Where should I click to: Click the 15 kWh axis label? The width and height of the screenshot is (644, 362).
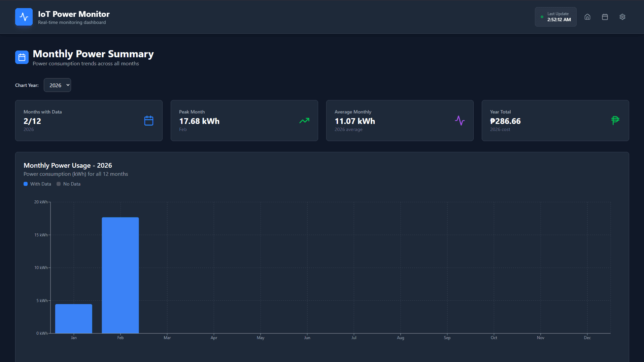(41, 235)
